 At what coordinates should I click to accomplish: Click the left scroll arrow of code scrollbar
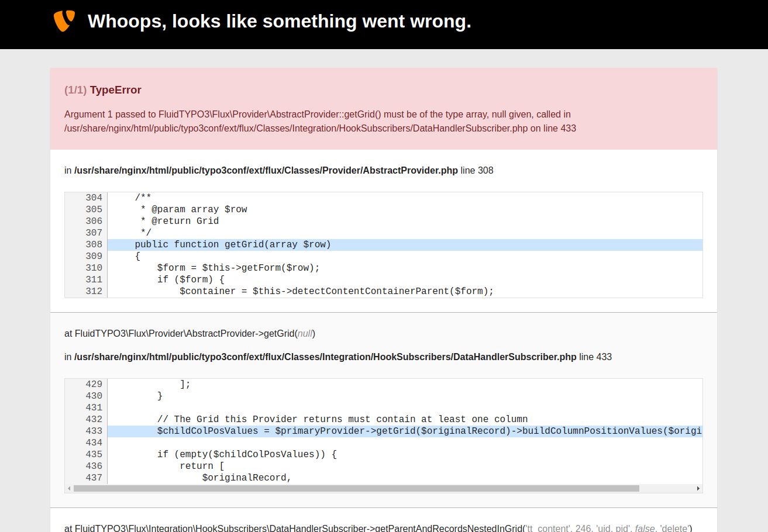(x=69, y=488)
